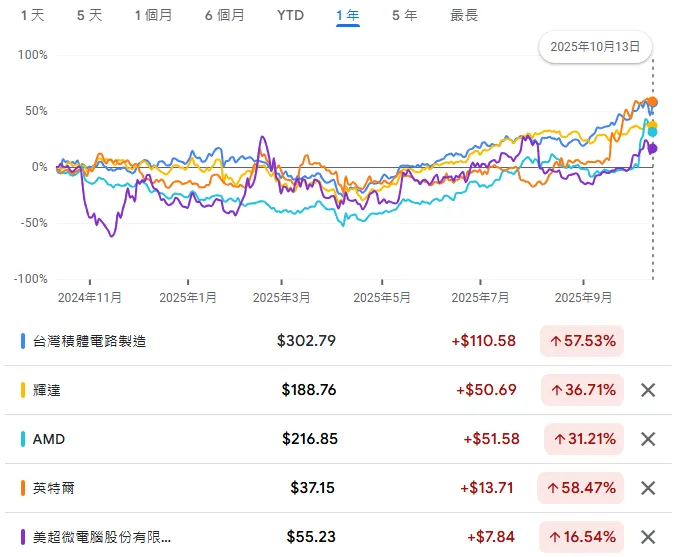Click the 2025年10月13日 date tooltip
681x557 pixels.
tap(595, 47)
